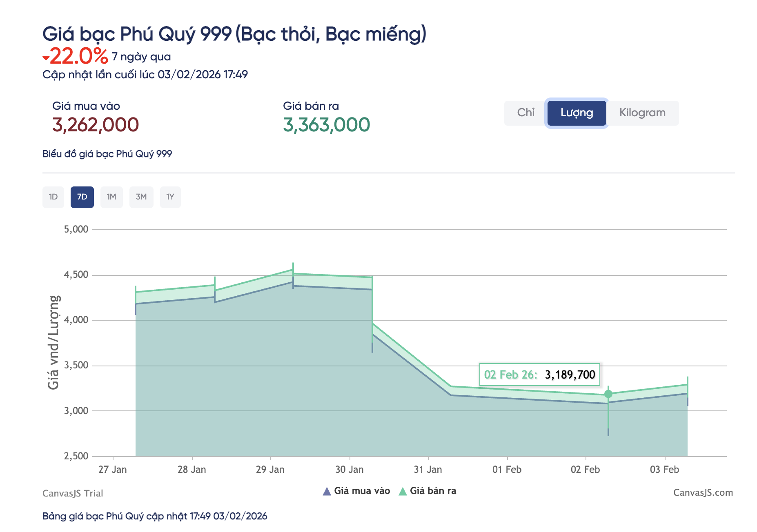Viewport: 757px width, 532px height.
Task: Switch unit to Kilogram
Action: [x=643, y=113]
